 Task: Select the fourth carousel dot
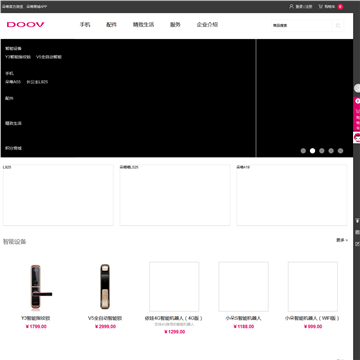(x=331, y=151)
